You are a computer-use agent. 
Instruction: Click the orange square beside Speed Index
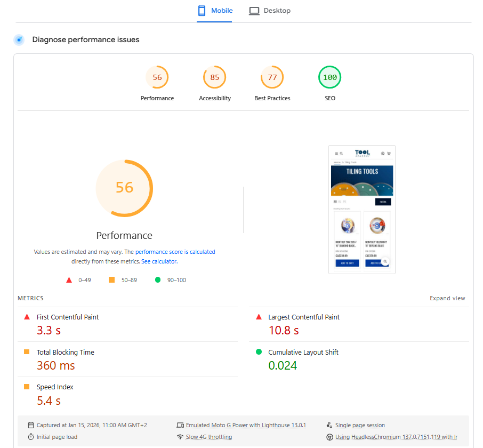pos(27,387)
